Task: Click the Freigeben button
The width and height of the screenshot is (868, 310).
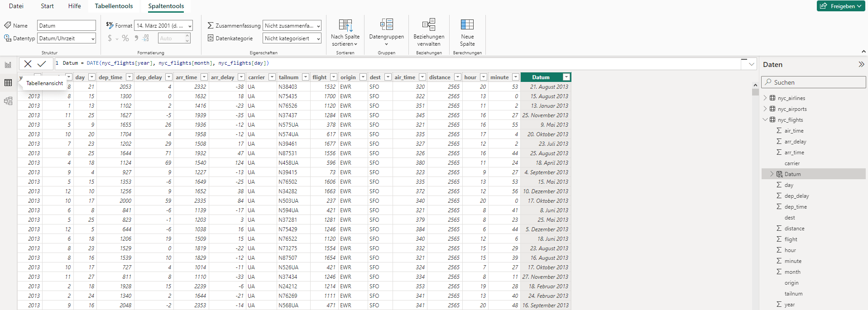Action: [x=841, y=6]
